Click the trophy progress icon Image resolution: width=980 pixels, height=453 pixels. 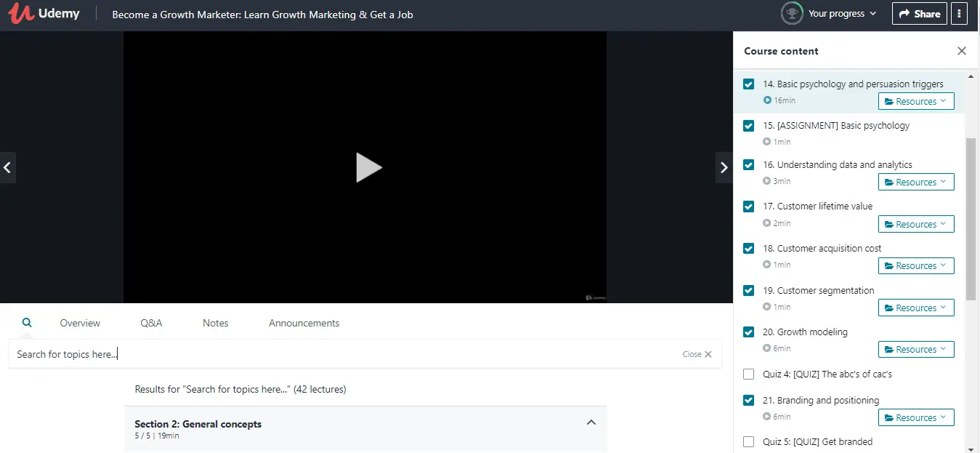pos(791,13)
